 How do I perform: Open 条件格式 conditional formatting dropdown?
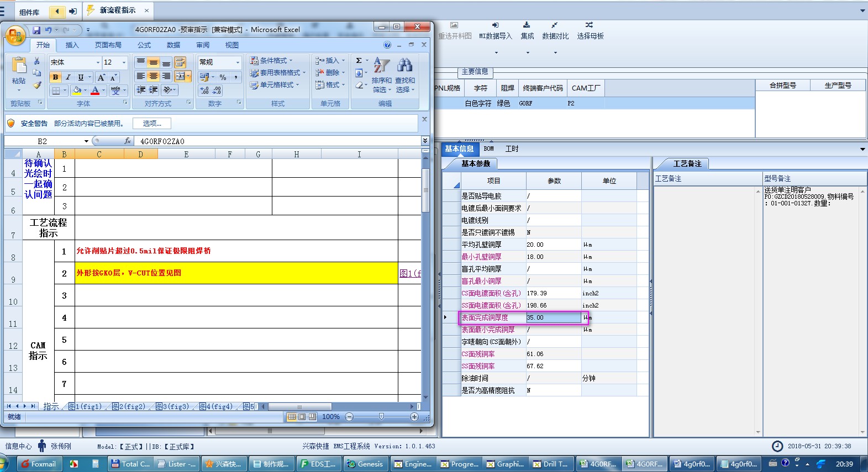271,61
